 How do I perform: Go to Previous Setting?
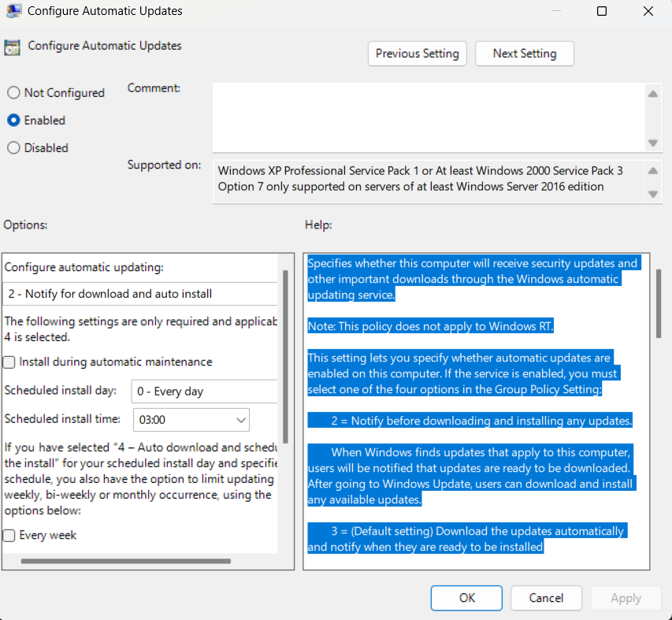pyautogui.click(x=417, y=54)
